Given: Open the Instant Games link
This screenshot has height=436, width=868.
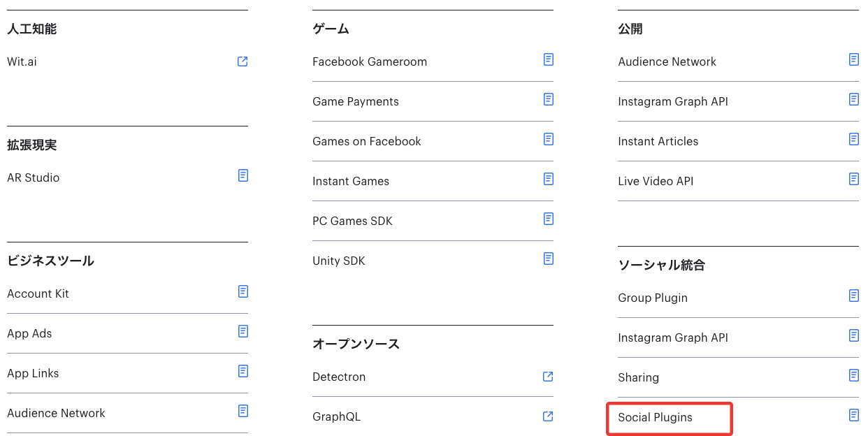Looking at the screenshot, I should coord(350,181).
